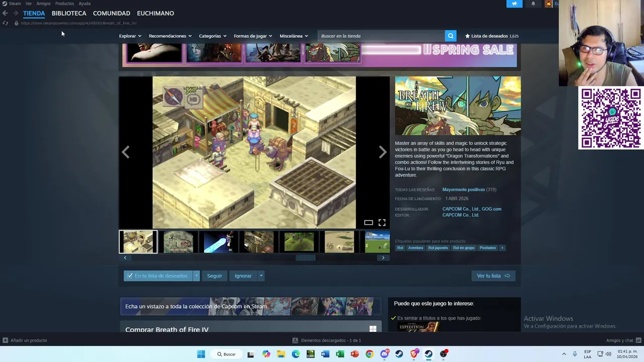The height and width of the screenshot is (362, 644).
Task: Open the Steam announcements megaphone icon
Action: coord(514,4)
